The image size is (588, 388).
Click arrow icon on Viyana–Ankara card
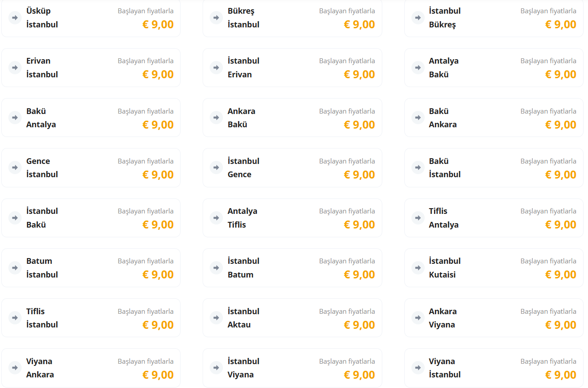15,368
